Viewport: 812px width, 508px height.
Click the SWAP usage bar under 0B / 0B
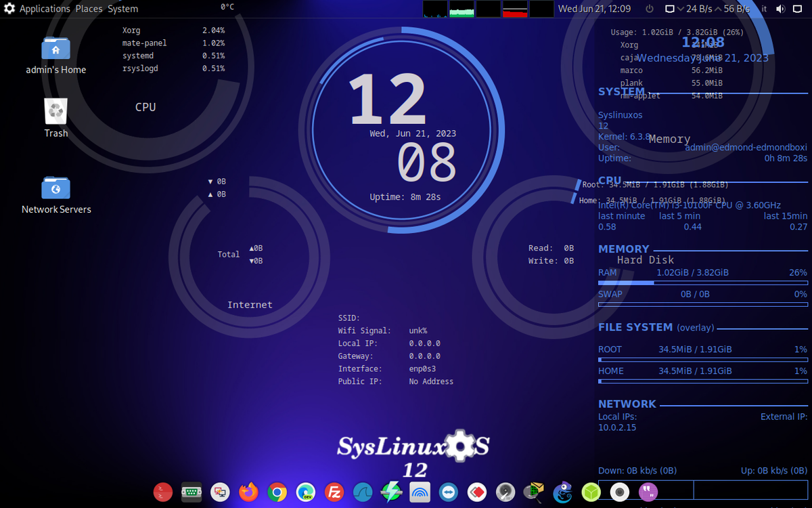pos(703,304)
